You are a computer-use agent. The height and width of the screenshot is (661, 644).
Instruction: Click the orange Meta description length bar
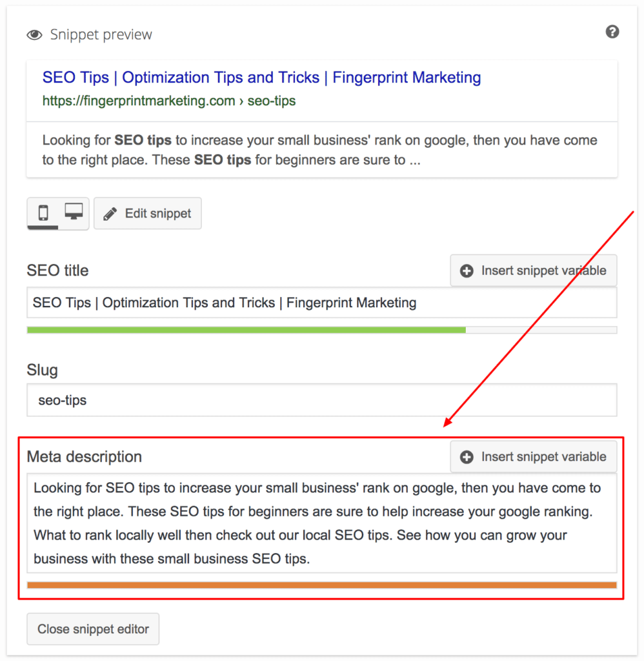[x=321, y=585]
